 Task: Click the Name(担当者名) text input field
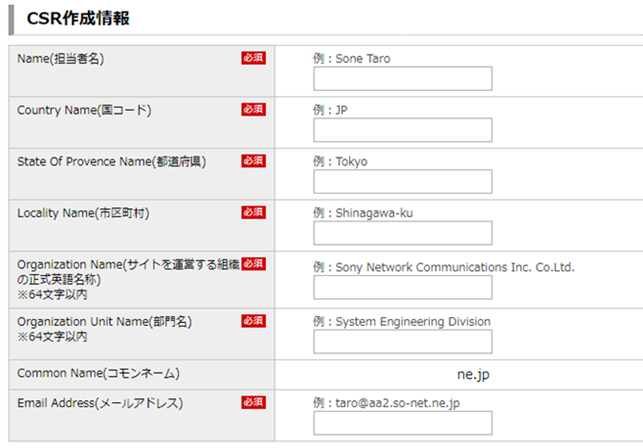coord(402,79)
